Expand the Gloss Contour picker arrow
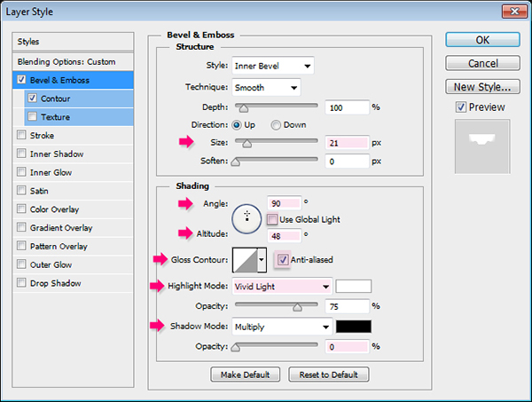Viewport: 532px width, 402px height. coord(262,260)
